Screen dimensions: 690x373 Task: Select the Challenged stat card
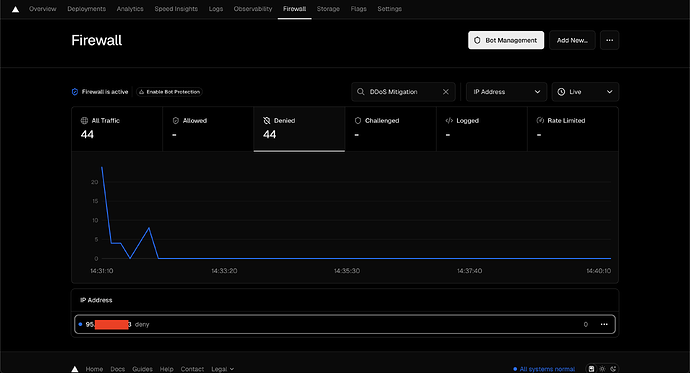point(390,129)
